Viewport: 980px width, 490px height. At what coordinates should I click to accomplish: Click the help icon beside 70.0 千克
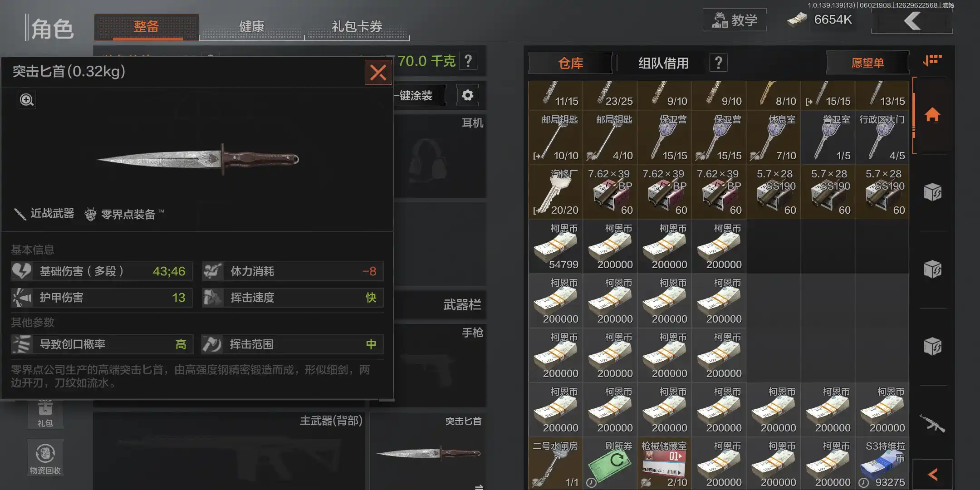tap(468, 60)
